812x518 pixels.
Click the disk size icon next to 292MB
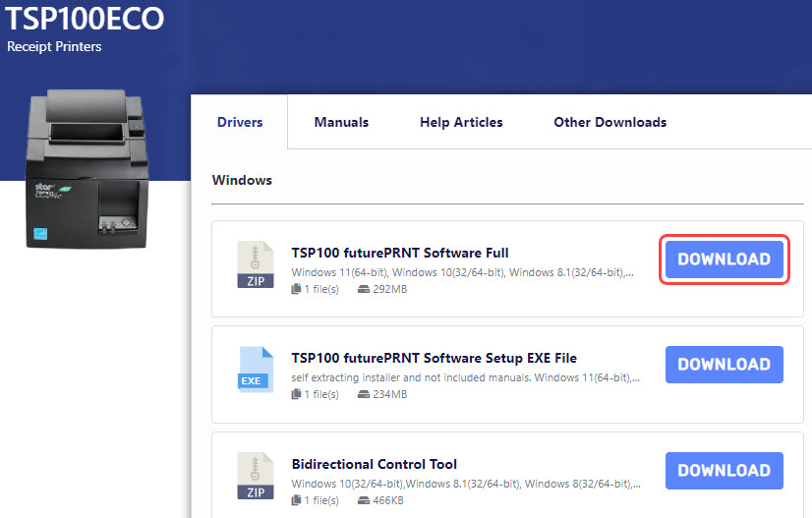click(x=363, y=289)
